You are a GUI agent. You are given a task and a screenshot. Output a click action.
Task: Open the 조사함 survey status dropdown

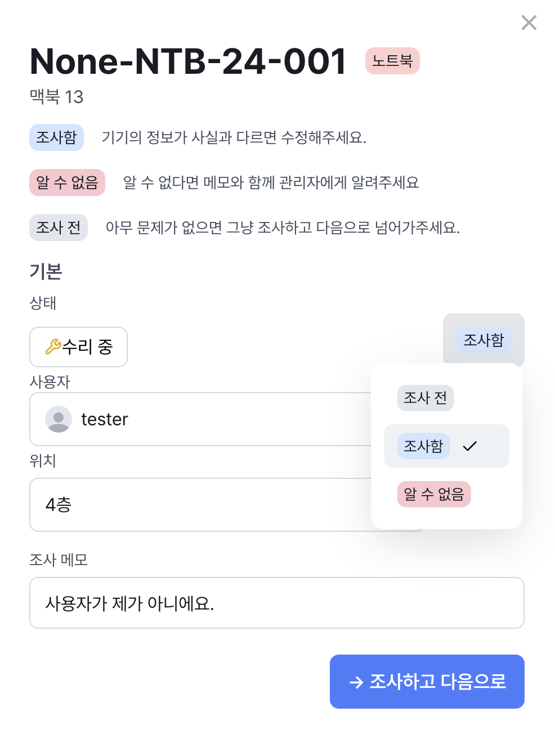(483, 340)
